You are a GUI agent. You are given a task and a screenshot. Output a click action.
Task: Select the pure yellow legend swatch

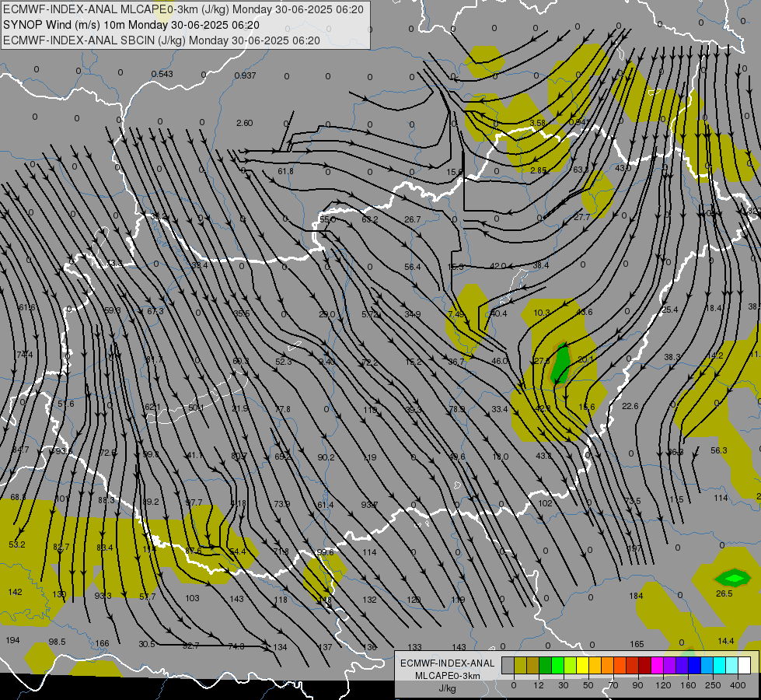pyautogui.click(x=583, y=665)
